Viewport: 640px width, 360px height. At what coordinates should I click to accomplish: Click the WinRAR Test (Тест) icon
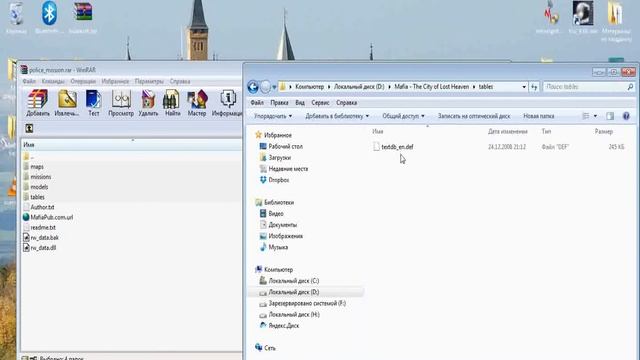click(x=94, y=99)
